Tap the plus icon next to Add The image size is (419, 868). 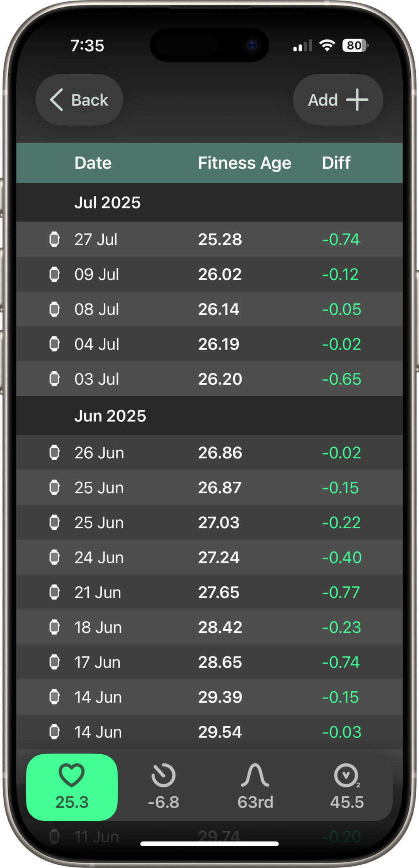[357, 100]
